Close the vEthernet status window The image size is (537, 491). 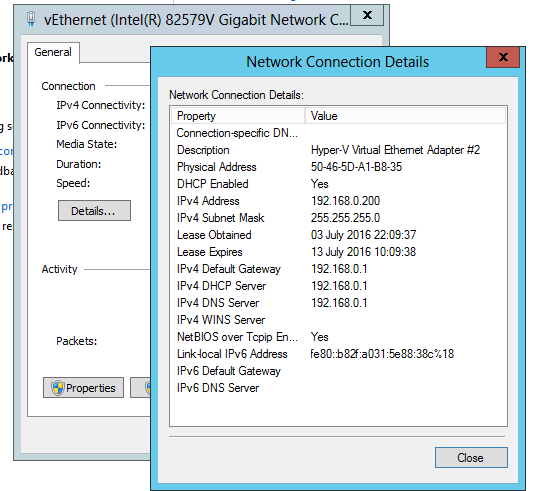(367, 15)
